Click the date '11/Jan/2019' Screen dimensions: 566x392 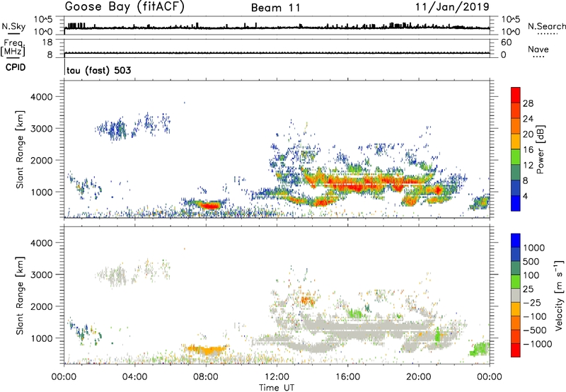coord(452,7)
